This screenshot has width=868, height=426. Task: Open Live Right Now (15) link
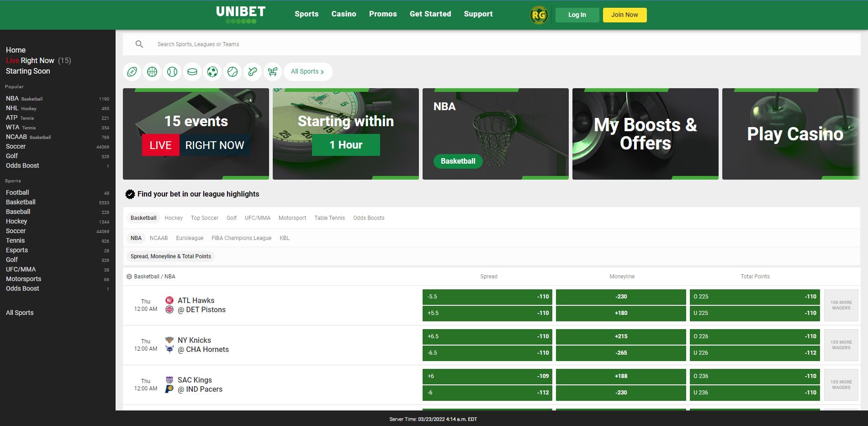pyautogui.click(x=38, y=60)
